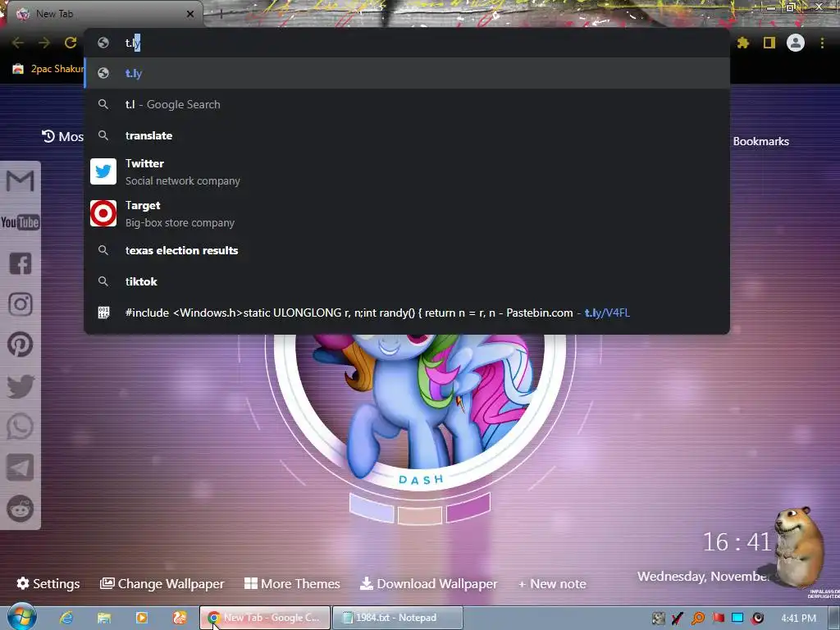
Task: Choose 'texas election results' suggestion
Action: 407,250
